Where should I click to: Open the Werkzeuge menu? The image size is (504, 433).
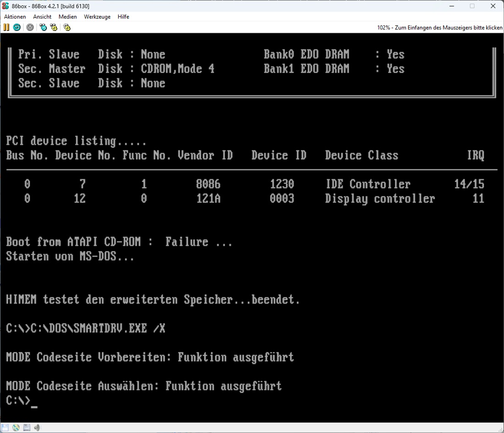click(x=97, y=16)
